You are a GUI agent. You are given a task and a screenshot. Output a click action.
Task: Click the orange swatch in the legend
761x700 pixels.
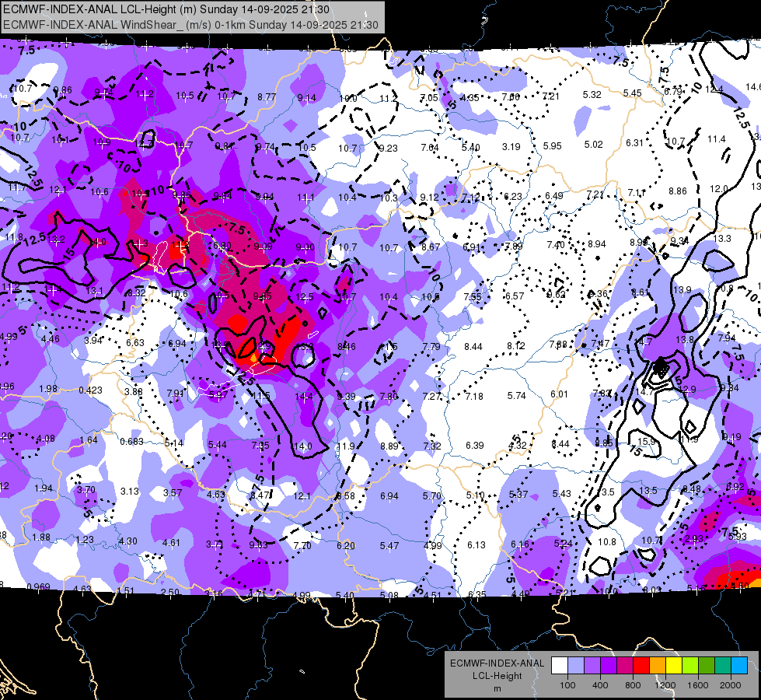click(x=658, y=666)
